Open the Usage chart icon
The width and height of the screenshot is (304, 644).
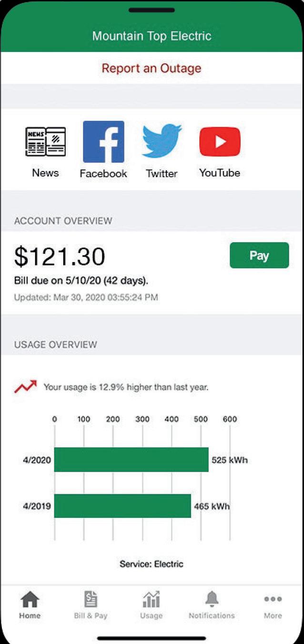pos(151,599)
